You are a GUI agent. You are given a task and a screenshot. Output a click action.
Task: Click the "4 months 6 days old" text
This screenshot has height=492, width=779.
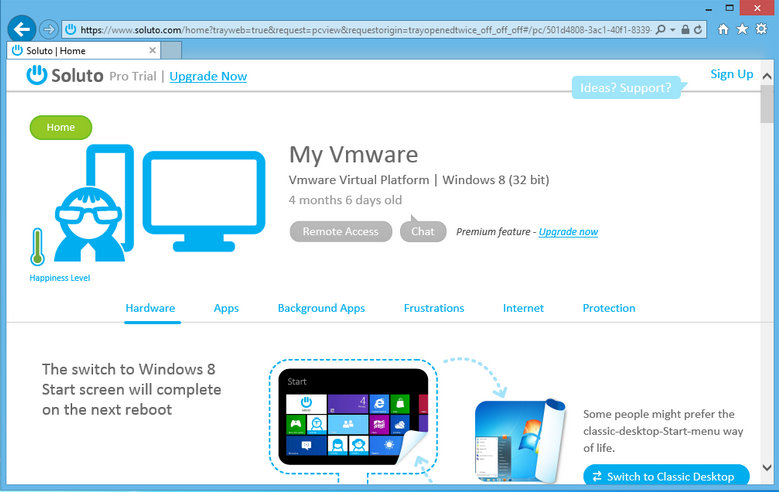(345, 200)
